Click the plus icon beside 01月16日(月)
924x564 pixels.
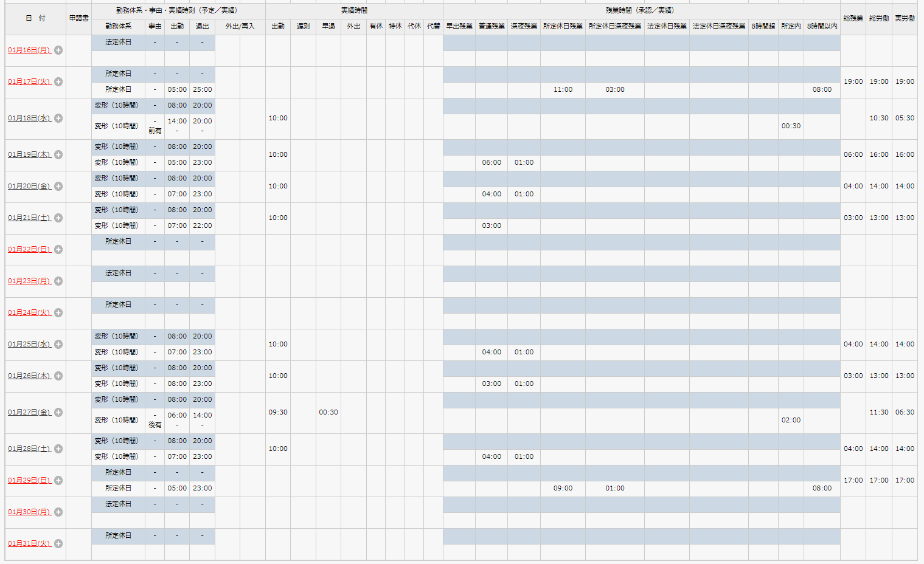(x=58, y=50)
